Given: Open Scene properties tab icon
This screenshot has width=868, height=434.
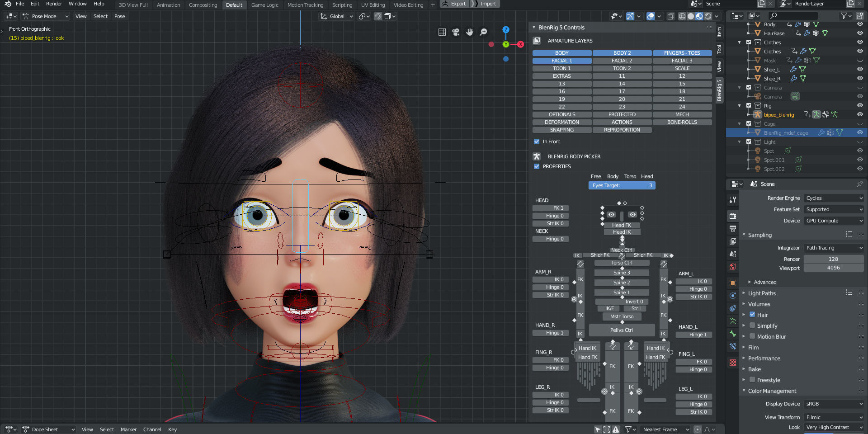Looking at the screenshot, I should [733, 254].
